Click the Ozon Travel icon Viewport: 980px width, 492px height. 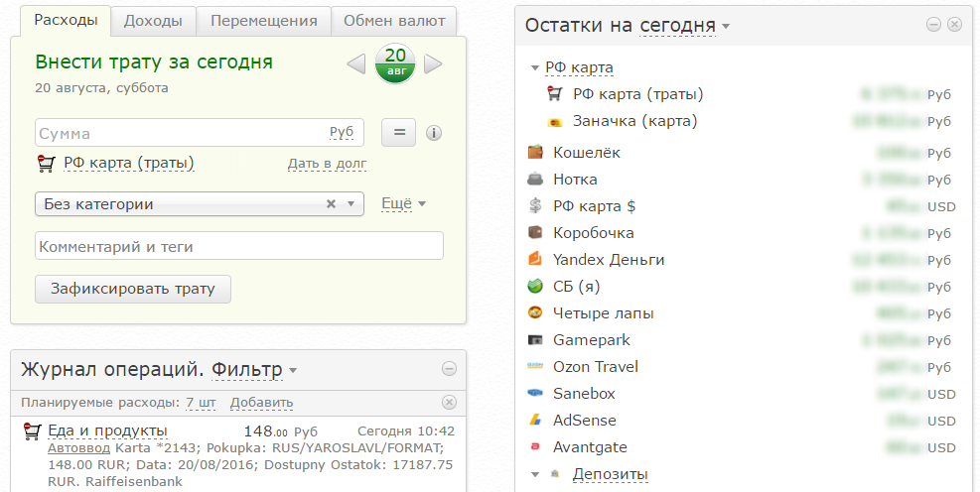(535, 366)
